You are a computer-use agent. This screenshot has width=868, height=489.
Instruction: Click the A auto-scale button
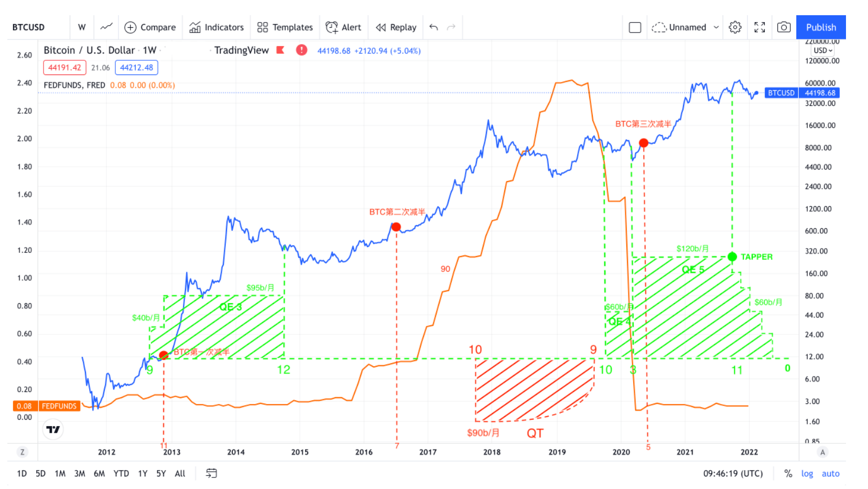pyautogui.click(x=822, y=452)
